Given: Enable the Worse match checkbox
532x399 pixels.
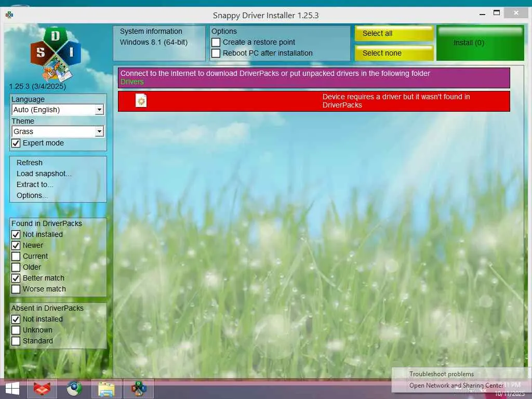Looking at the screenshot, I should pyautogui.click(x=16, y=289).
